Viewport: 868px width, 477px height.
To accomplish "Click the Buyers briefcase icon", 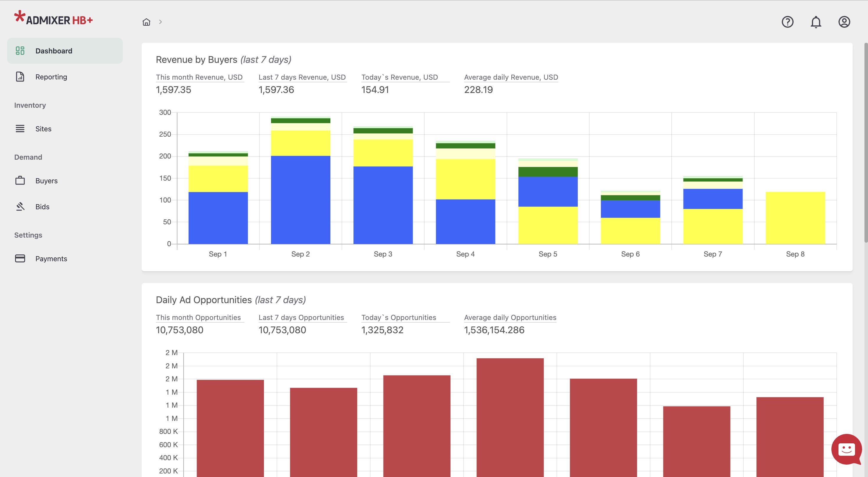I will [20, 181].
